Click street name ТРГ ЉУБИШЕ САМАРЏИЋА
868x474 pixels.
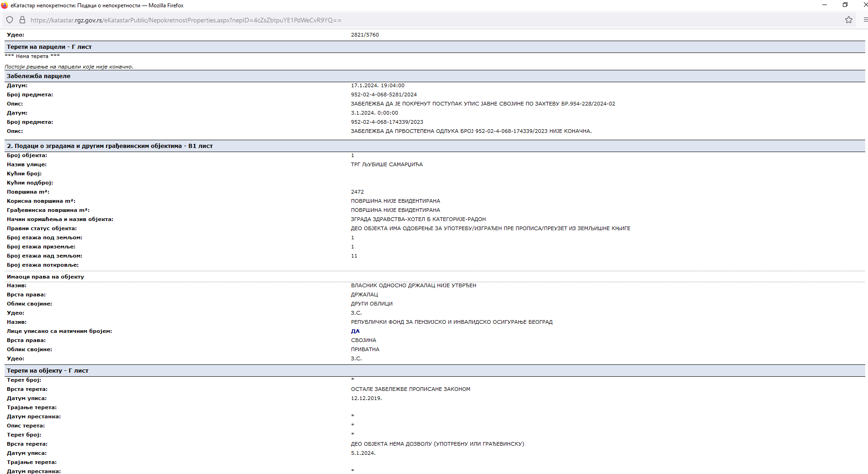(387, 164)
